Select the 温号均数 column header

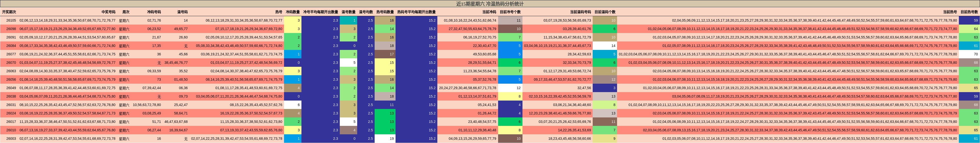(366, 12)
